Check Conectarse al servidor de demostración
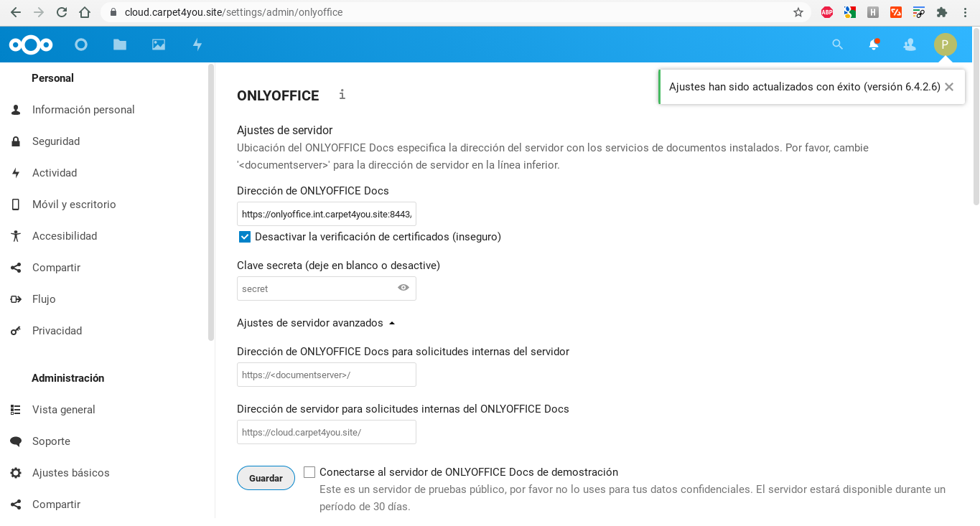The width and height of the screenshot is (980, 526). coord(309,472)
